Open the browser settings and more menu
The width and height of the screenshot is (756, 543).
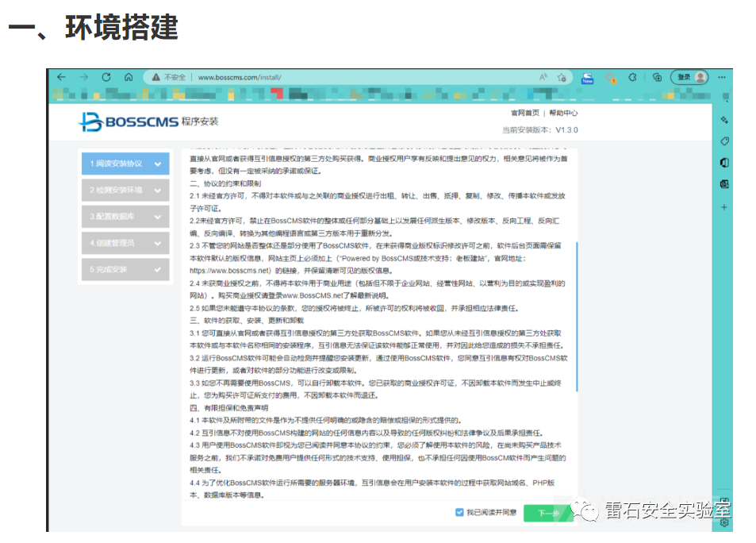pyautogui.click(x=722, y=77)
